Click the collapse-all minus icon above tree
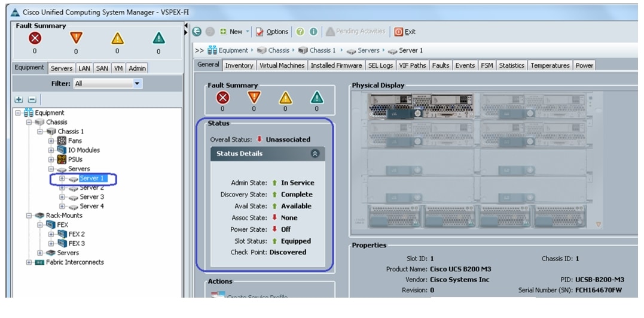The image size is (644, 318). coord(32,99)
